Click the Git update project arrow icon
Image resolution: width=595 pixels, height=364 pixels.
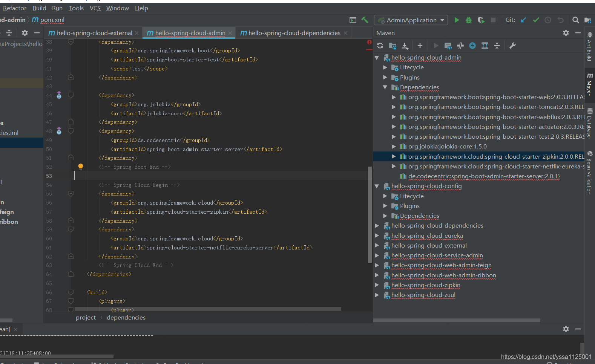[x=523, y=20]
